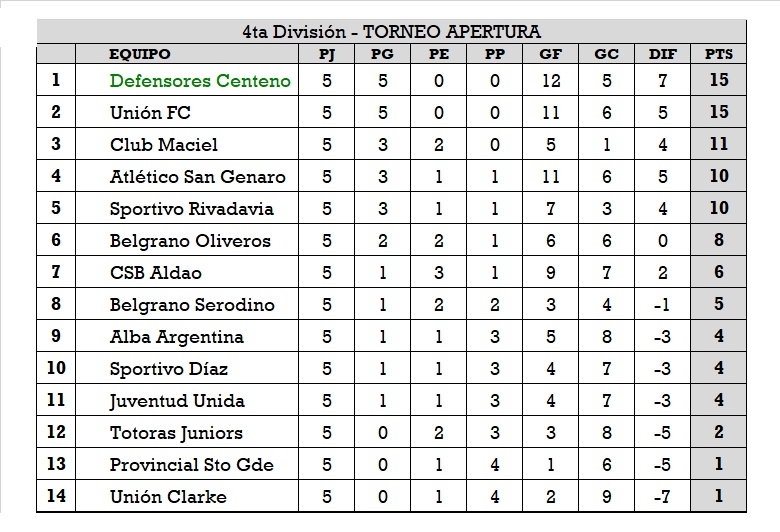780x532 pixels.
Task: Click the EQUIPO column header
Action: pos(140,54)
